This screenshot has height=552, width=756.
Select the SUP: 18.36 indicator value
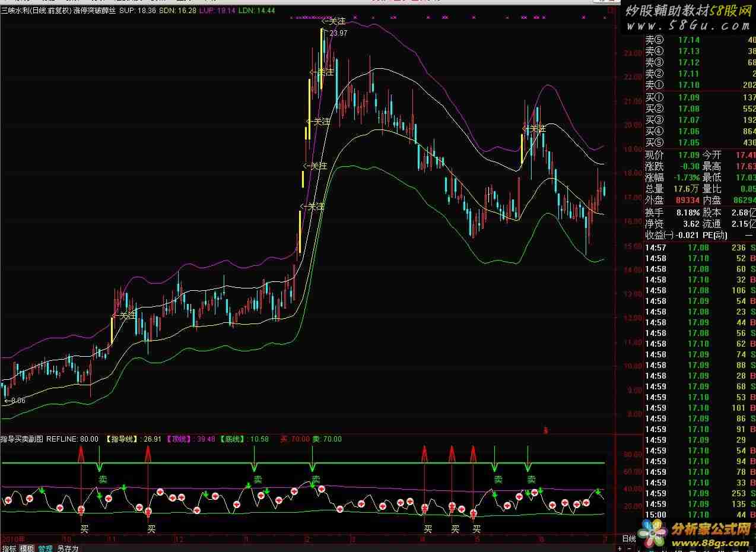pos(138,11)
